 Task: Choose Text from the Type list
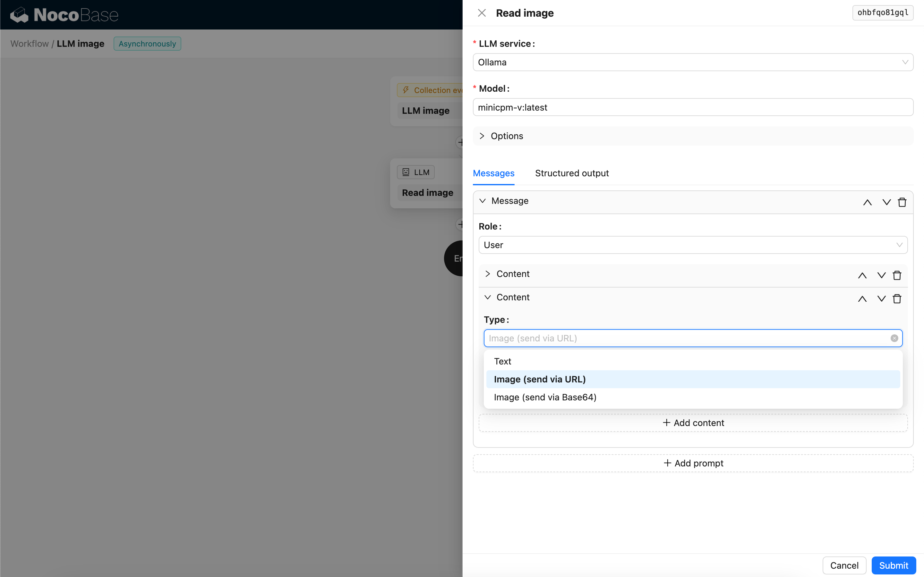click(502, 361)
